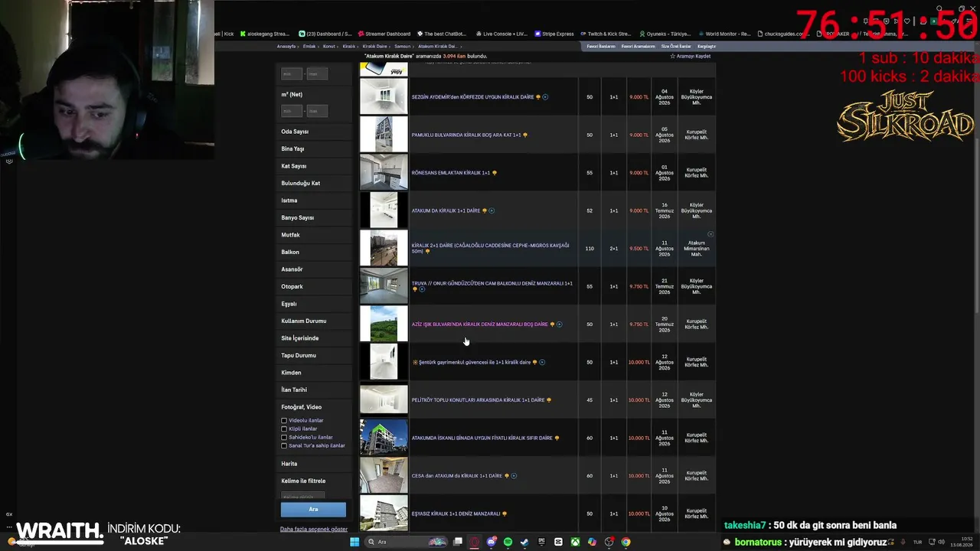980x551 pixels.
Task: Expand the Banyo Sayısı filter
Action: click(x=314, y=217)
